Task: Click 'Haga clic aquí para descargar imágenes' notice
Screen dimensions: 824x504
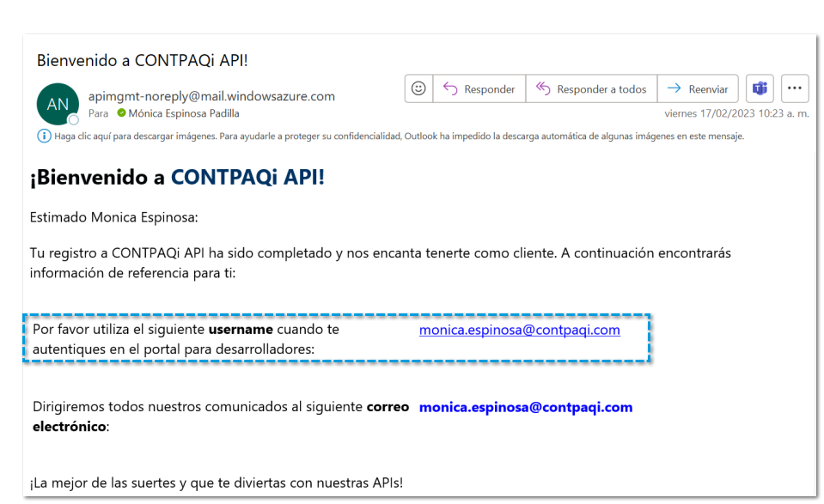Action: (399, 137)
